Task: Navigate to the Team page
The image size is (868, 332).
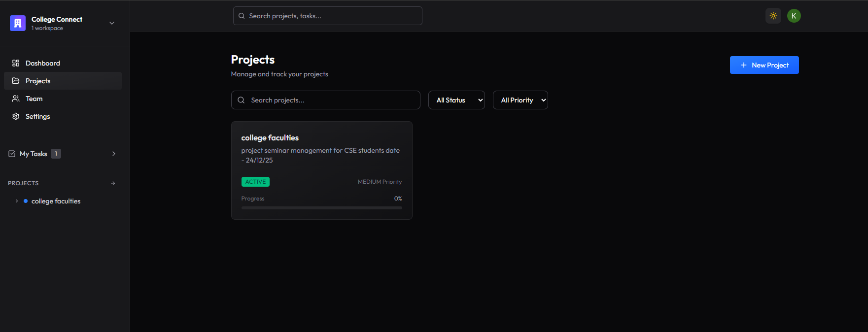Action: tap(63, 99)
